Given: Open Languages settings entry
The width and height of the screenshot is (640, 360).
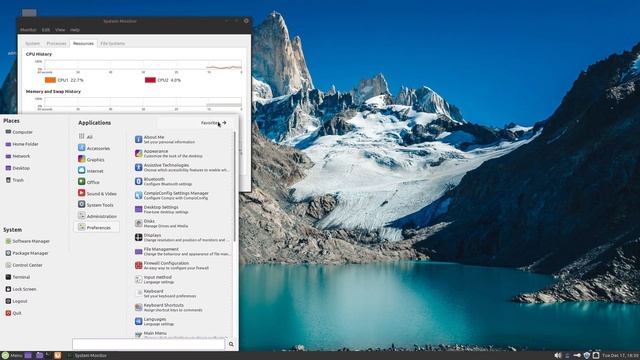Looking at the screenshot, I should click(182, 321).
